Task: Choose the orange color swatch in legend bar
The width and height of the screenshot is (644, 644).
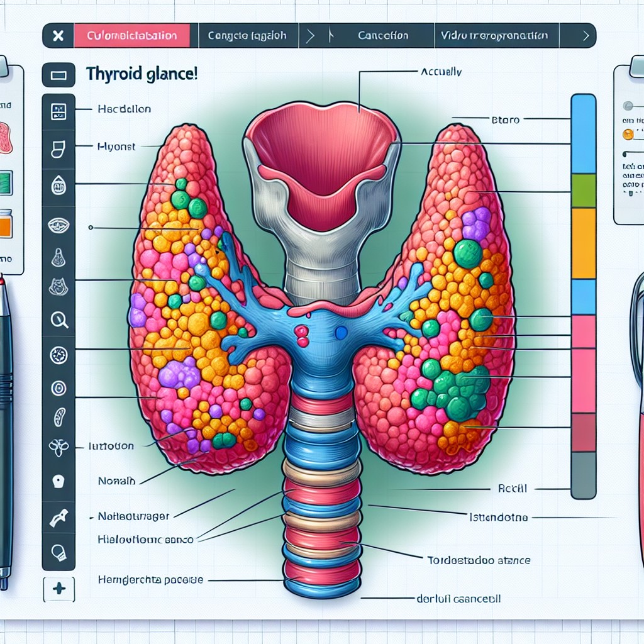Action: [583, 243]
